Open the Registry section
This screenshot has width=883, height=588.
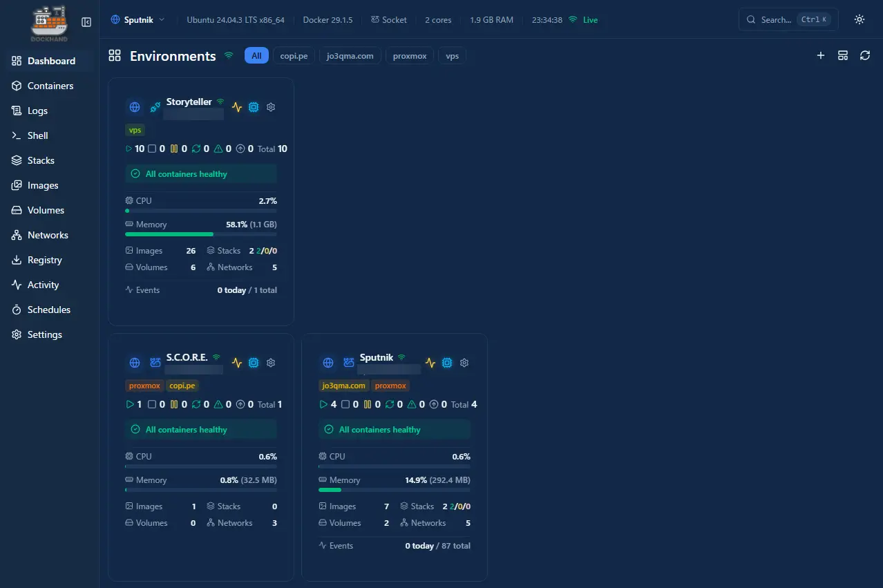tap(44, 260)
